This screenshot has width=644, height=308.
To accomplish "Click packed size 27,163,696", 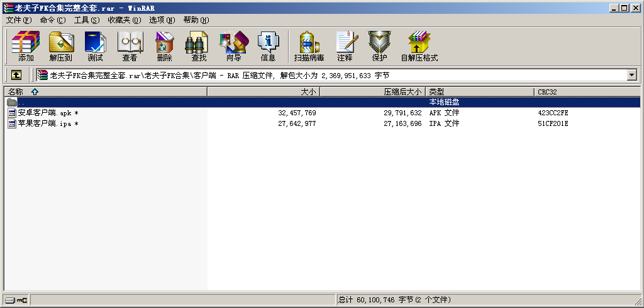I will pos(402,123).
